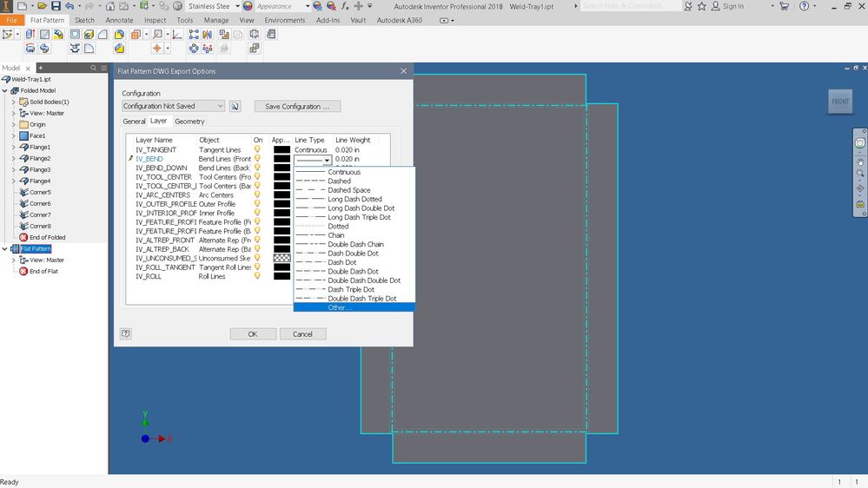Click the Zoom icon in navigation bar
The width and height of the screenshot is (868, 488).
859,174
